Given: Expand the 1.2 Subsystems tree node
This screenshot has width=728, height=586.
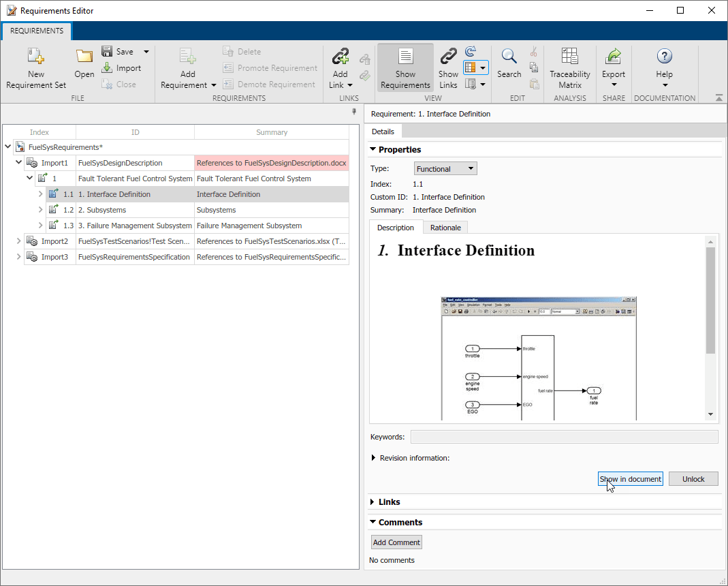Looking at the screenshot, I should click(40, 210).
